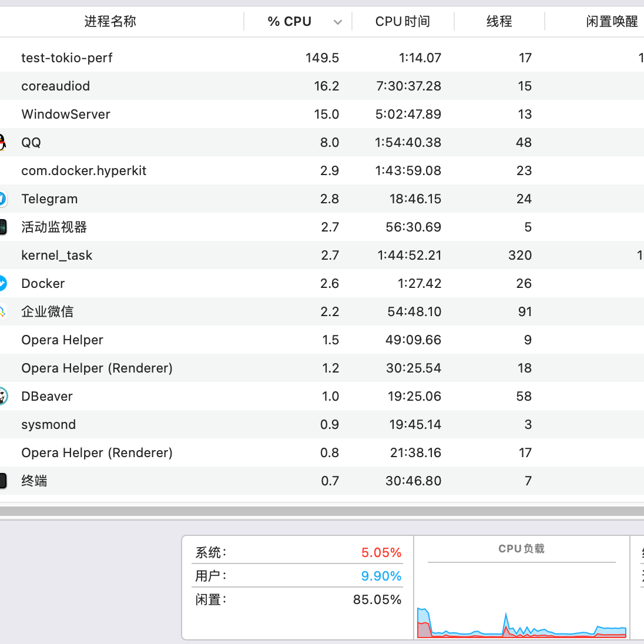Click the 闲置 label

(x=211, y=600)
